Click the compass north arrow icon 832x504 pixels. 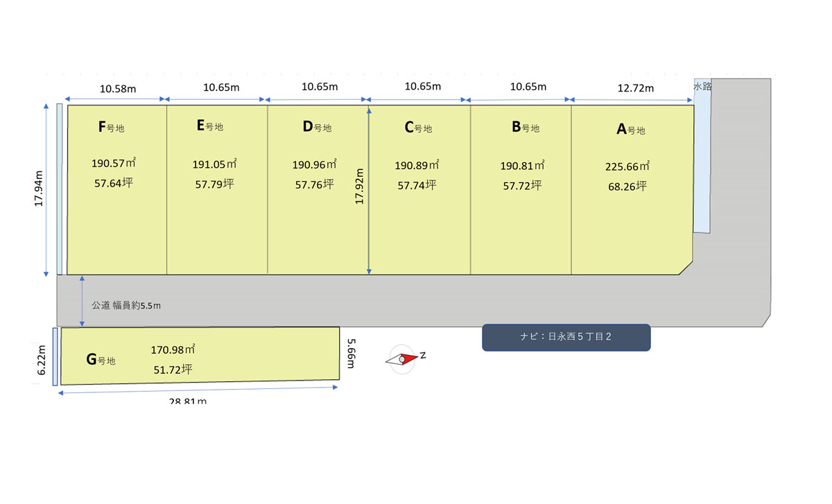pyautogui.click(x=404, y=359)
